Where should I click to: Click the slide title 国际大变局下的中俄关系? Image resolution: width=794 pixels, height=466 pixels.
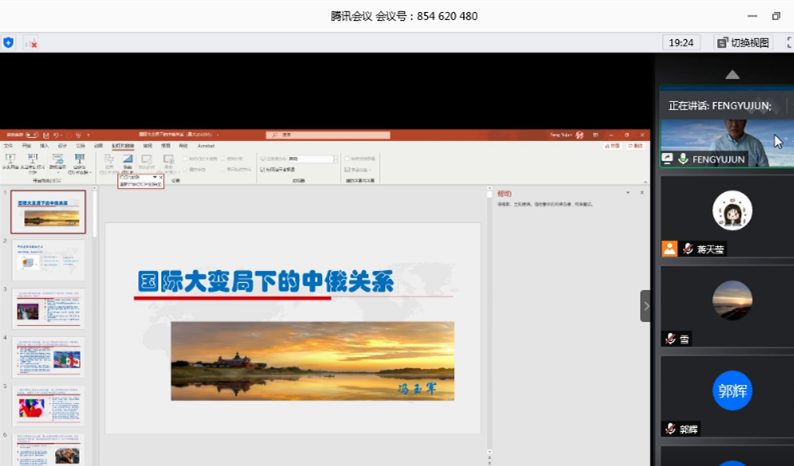(265, 282)
